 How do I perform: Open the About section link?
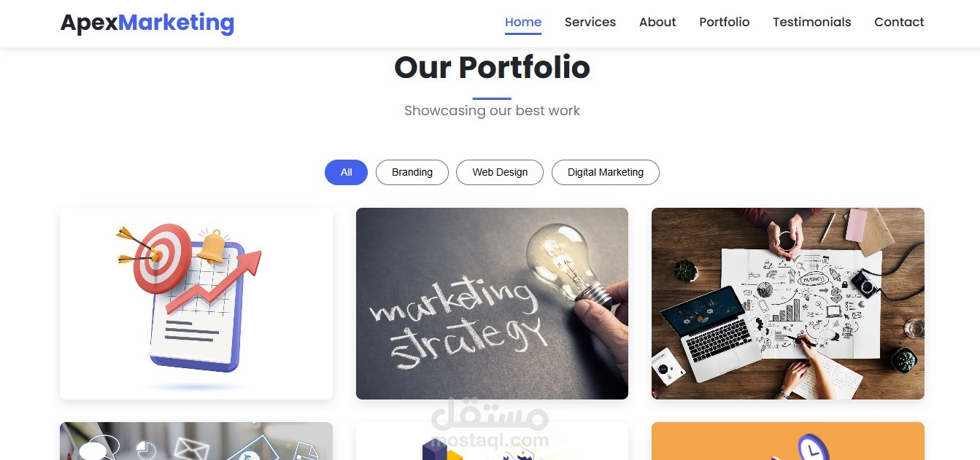(x=657, y=22)
